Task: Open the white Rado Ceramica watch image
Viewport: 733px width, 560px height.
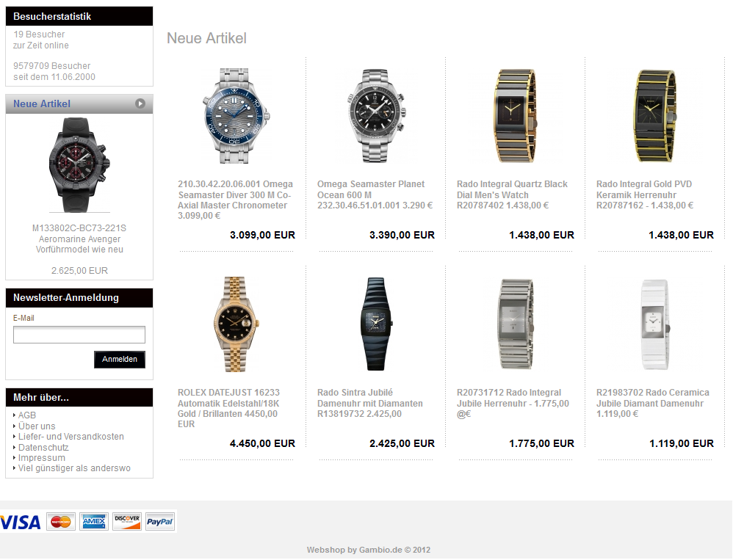Action: (x=655, y=324)
